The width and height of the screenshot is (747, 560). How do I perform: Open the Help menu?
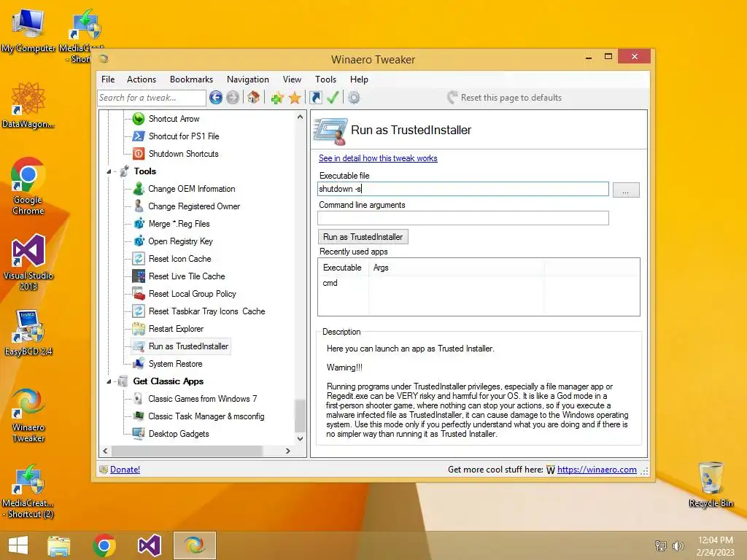pos(359,79)
